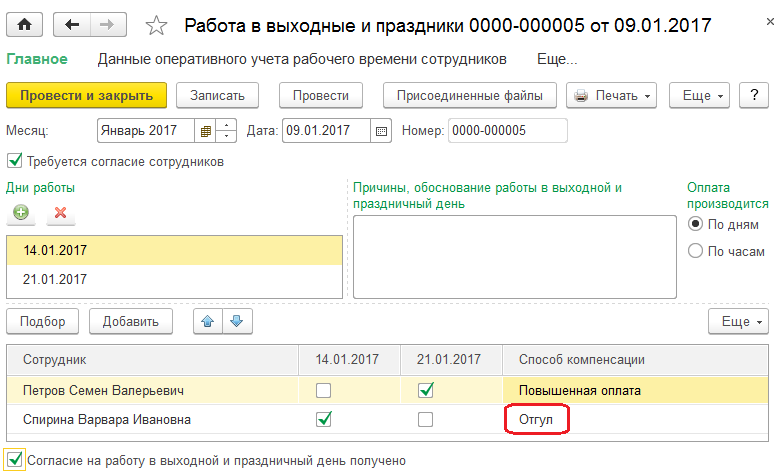Image resolution: width=780 pixels, height=472 pixels.
Task: Open the Еще menu above employee table
Action: tap(738, 322)
